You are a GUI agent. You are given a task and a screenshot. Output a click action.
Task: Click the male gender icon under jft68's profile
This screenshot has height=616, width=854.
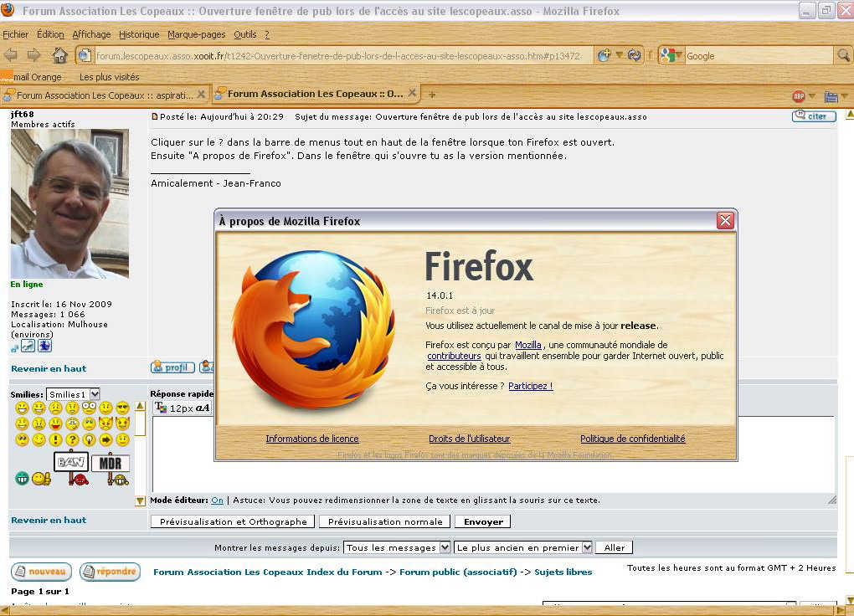[15, 347]
